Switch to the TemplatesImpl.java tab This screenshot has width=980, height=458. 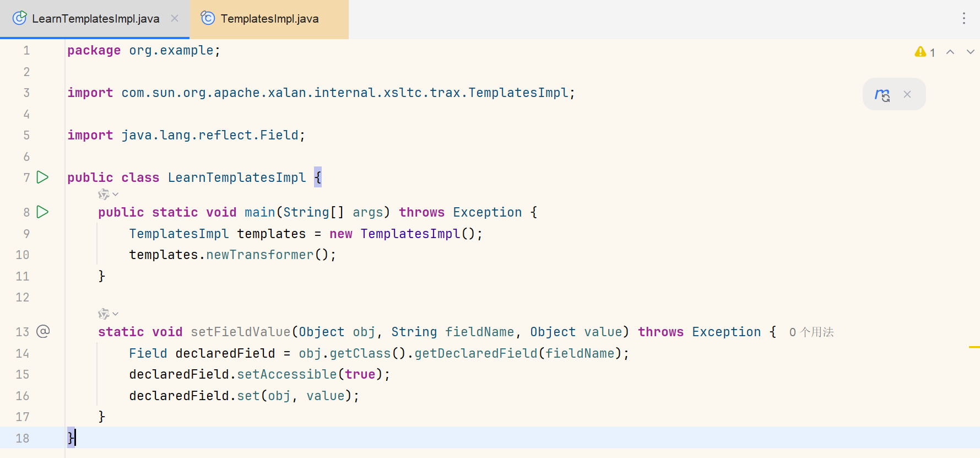(x=269, y=19)
